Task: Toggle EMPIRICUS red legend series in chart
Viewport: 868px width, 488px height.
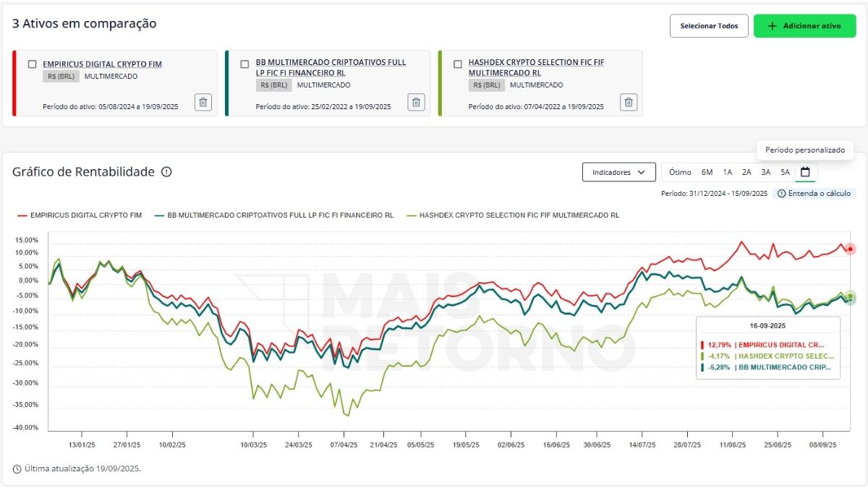Action: click(x=80, y=215)
